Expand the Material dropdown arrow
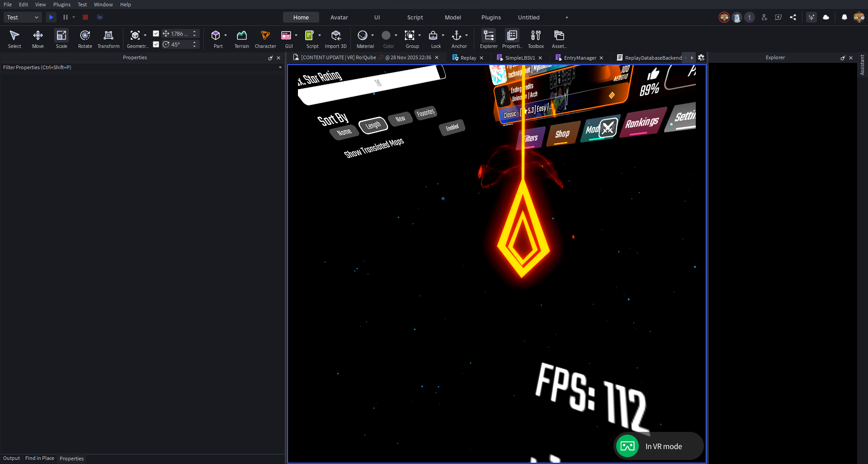Image resolution: width=868 pixels, height=464 pixels. click(x=373, y=35)
